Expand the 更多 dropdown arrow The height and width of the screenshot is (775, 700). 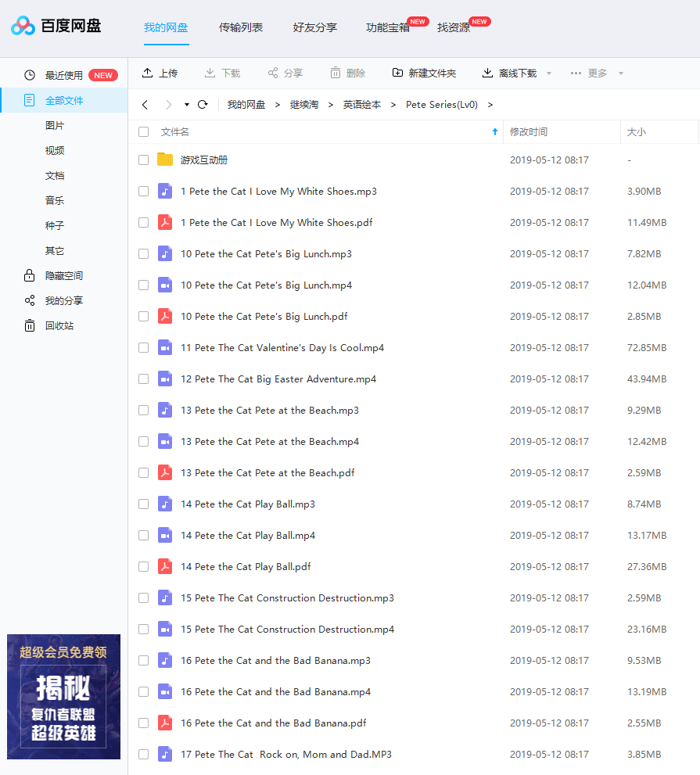click(x=621, y=74)
